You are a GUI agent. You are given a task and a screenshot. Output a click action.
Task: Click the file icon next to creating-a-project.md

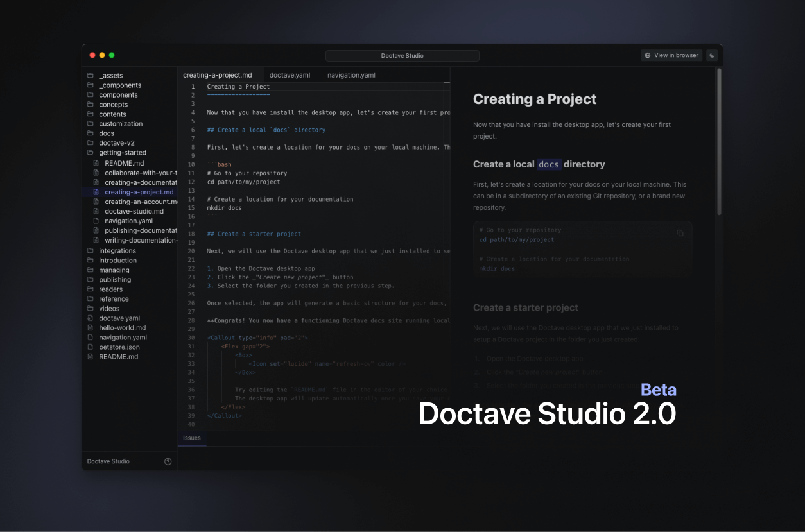point(98,192)
